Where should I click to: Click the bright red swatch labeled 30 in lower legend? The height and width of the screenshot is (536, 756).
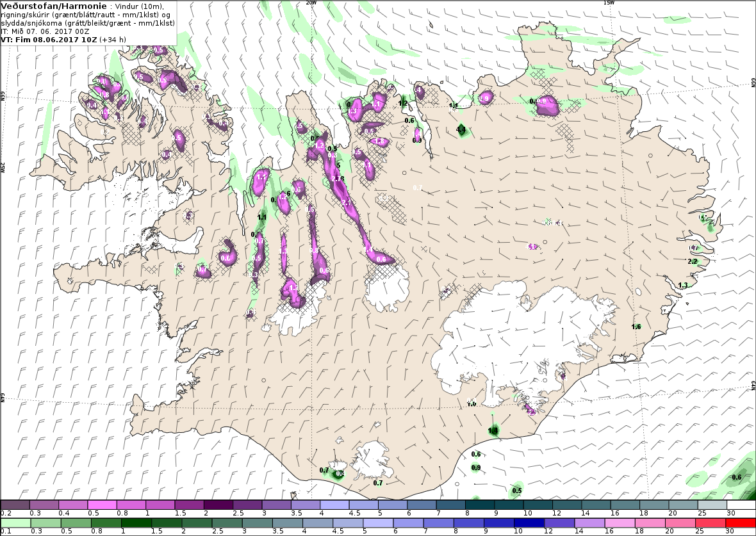point(741,523)
